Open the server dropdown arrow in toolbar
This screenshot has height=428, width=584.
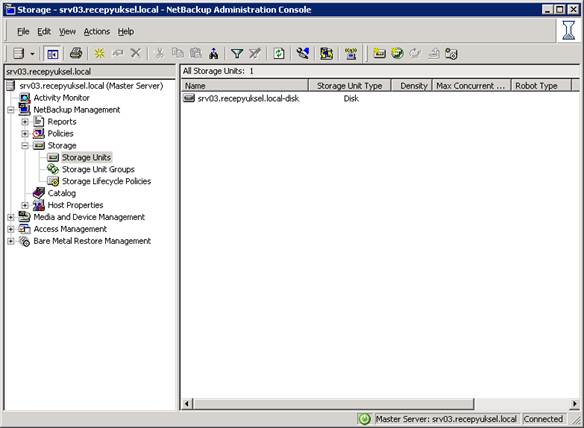(x=32, y=54)
